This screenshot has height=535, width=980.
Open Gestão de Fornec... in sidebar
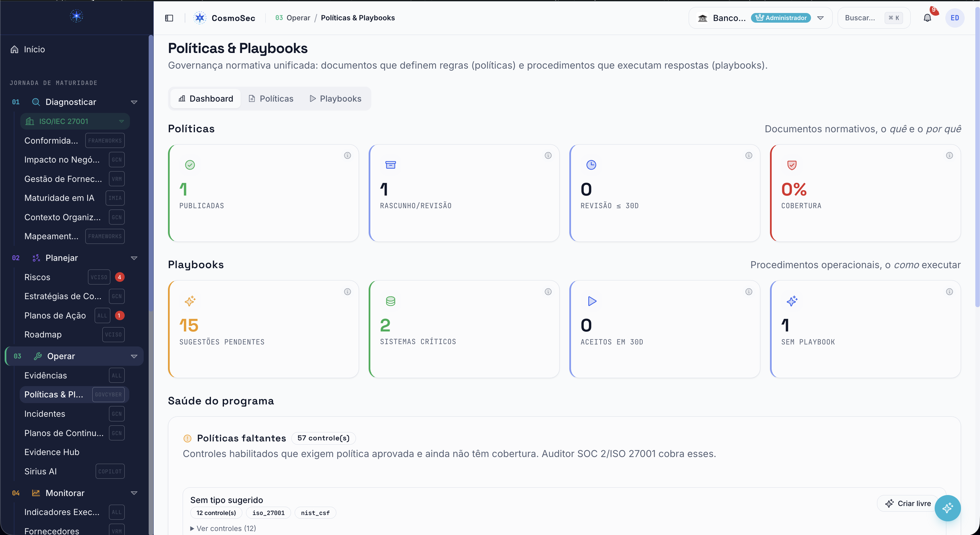tap(63, 179)
